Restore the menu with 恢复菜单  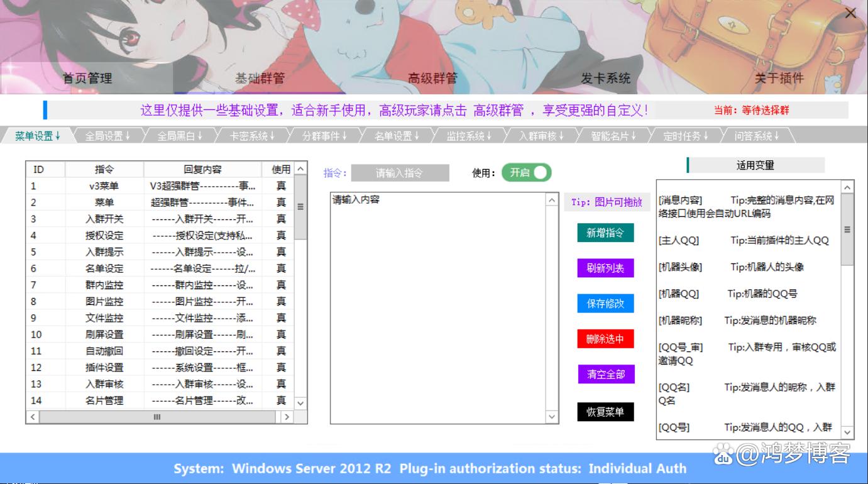[605, 412]
